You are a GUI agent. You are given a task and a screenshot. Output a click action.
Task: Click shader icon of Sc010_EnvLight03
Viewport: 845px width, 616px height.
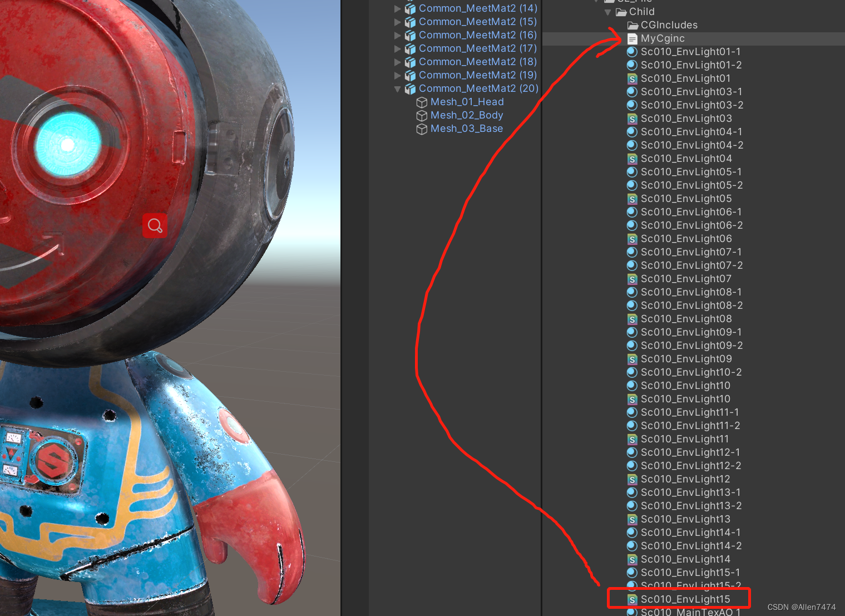[x=632, y=119]
